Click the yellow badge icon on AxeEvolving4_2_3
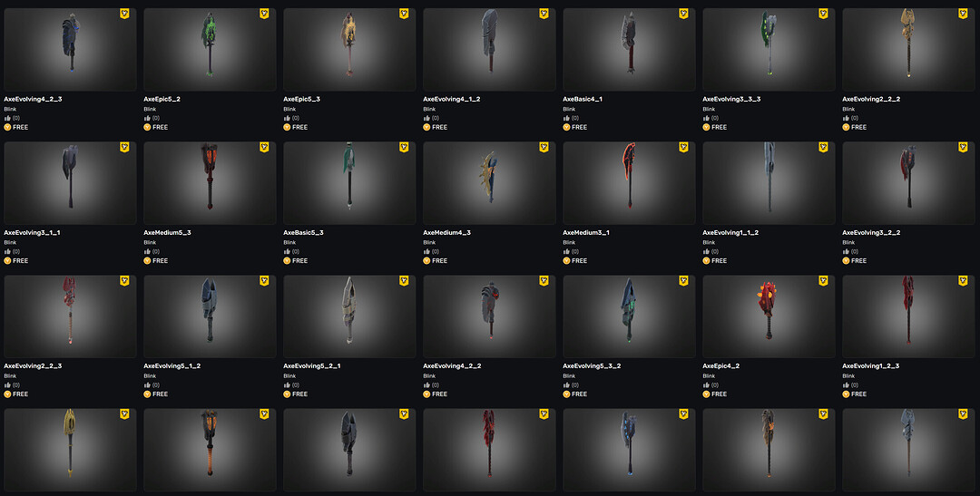Viewport: 980px width, 496px height. (x=124, y=14)
